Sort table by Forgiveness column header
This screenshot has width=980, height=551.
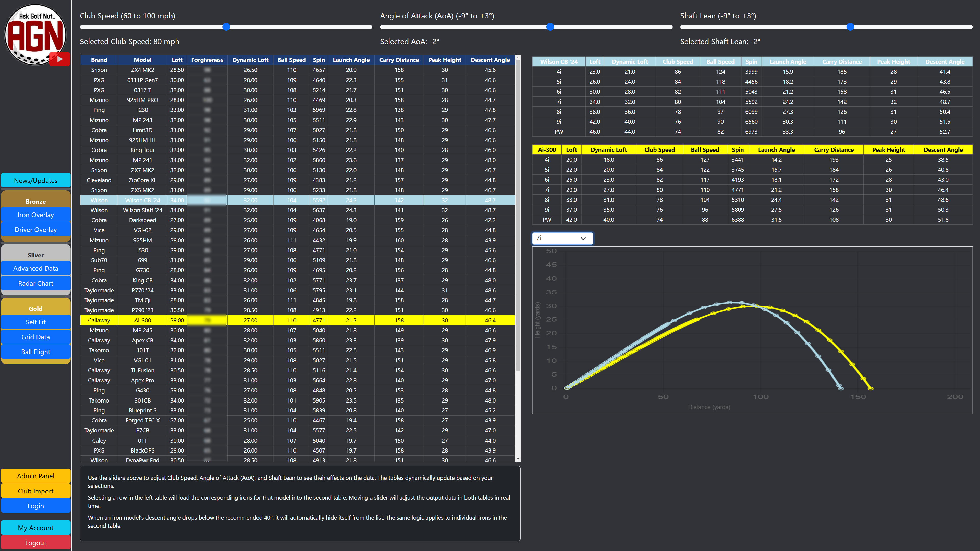click(x=207, y=60)
